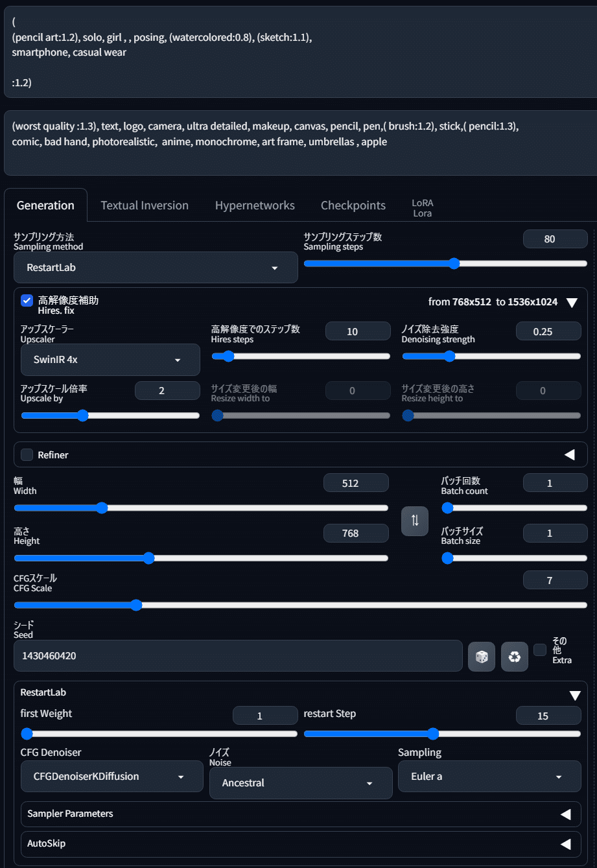Enable the Hires. fix checkbox

click(x=27, y=300)
